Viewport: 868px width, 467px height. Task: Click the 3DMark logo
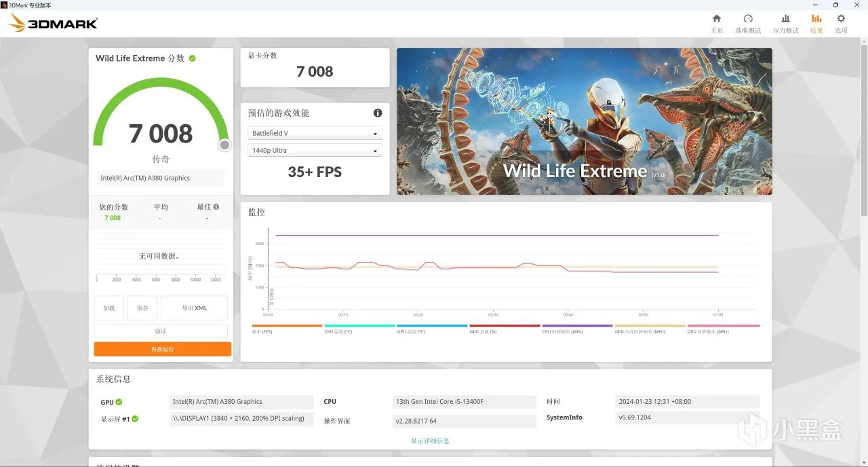(54, 24)
